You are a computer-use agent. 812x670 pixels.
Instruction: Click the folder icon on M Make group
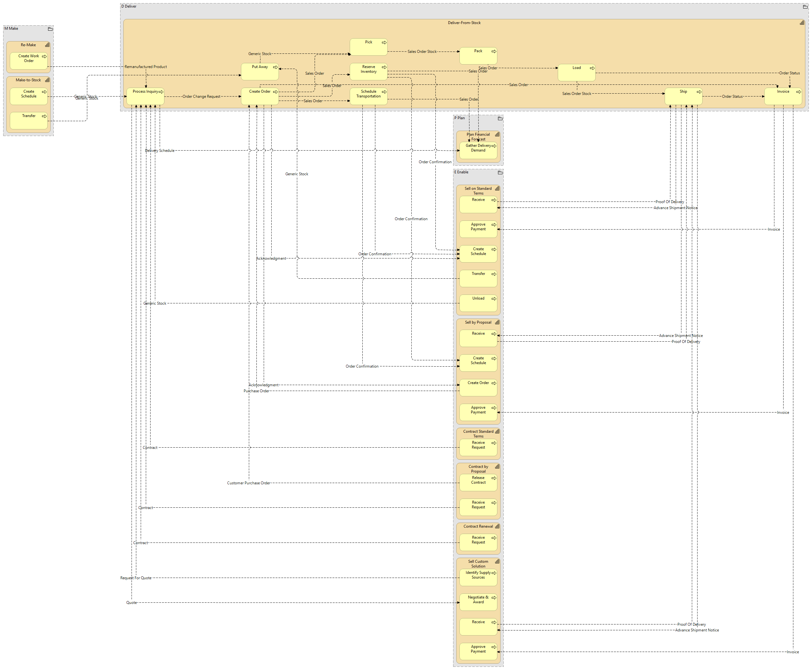tap(50, 29)
